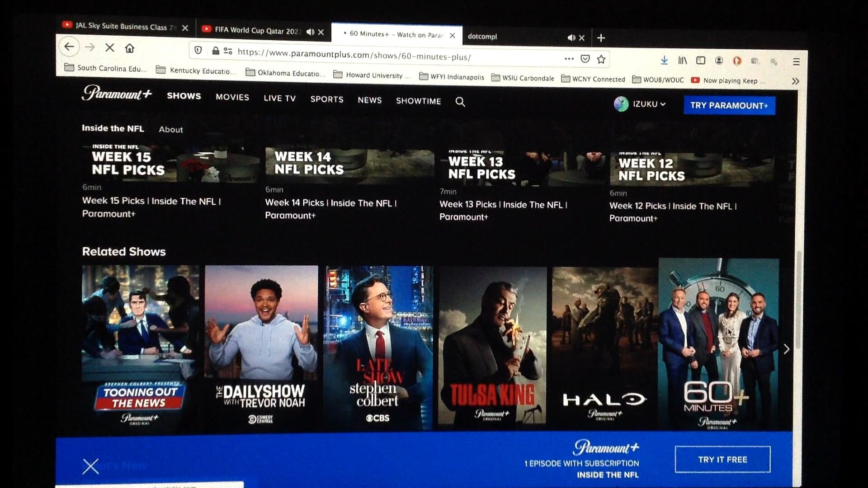Click the TRY PARAMOUNT+ button

pyautogui.click(x=729, y=105)
